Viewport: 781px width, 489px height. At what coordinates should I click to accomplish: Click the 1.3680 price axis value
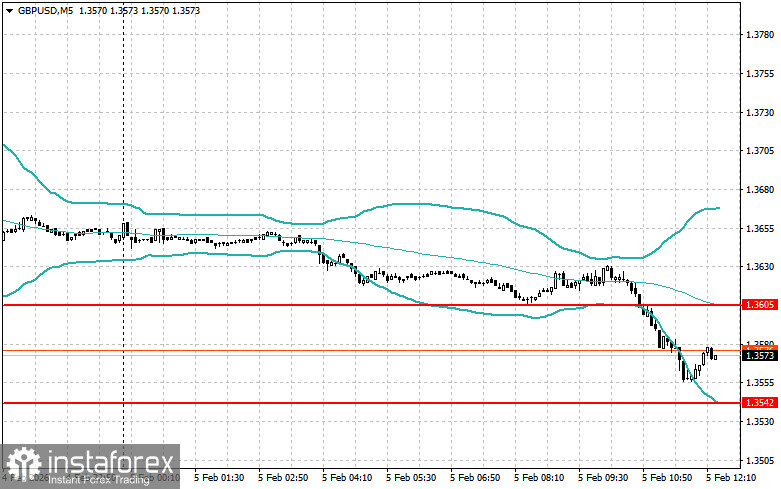click(x=760, y=190)
